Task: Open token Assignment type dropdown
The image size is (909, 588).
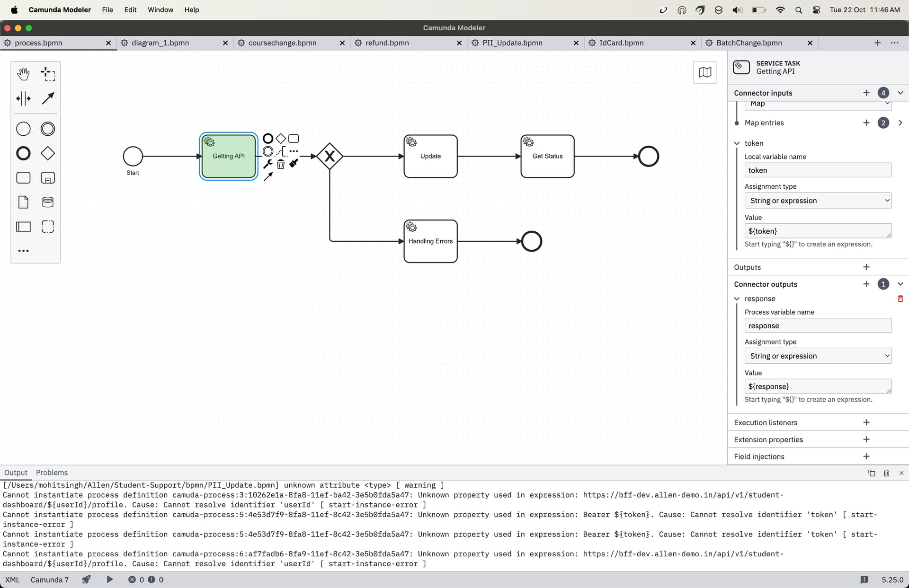Action: tap(818, 201)
